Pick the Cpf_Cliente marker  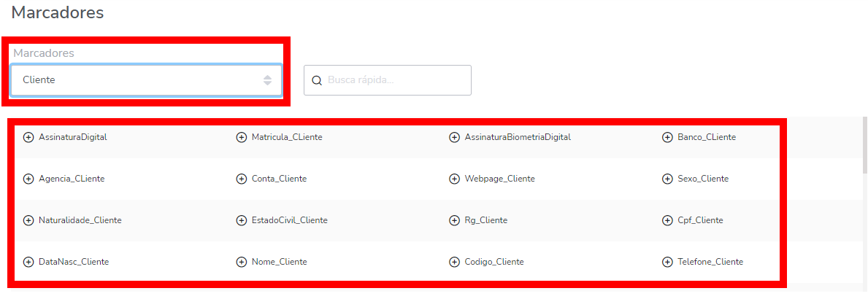coord(700,220)
